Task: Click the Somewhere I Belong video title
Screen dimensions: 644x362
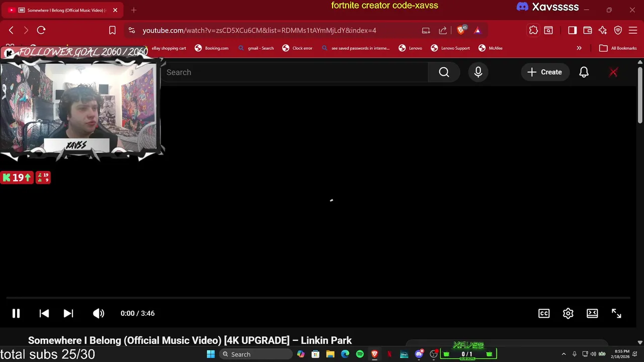Action: click(190, 340)
